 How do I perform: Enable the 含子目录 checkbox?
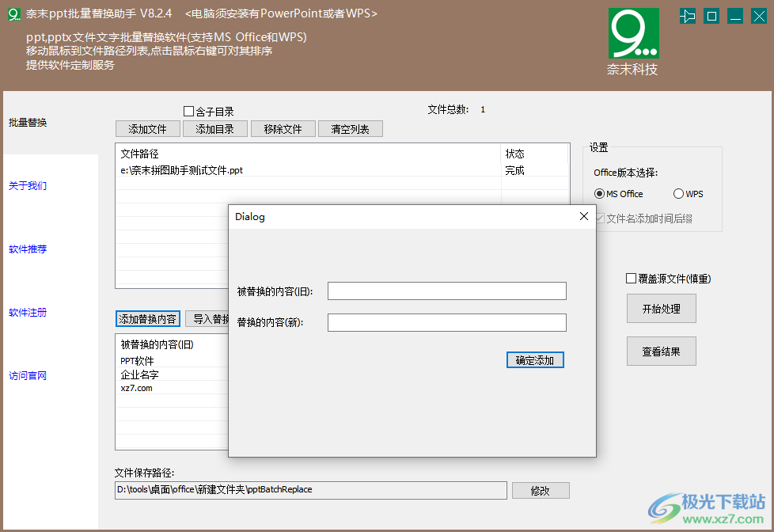[188, 111]
